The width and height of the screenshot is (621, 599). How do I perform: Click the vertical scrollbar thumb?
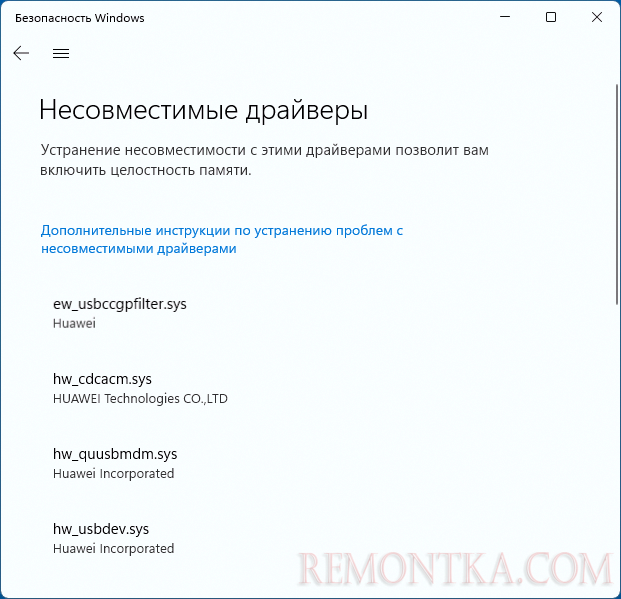coord(617,194)
